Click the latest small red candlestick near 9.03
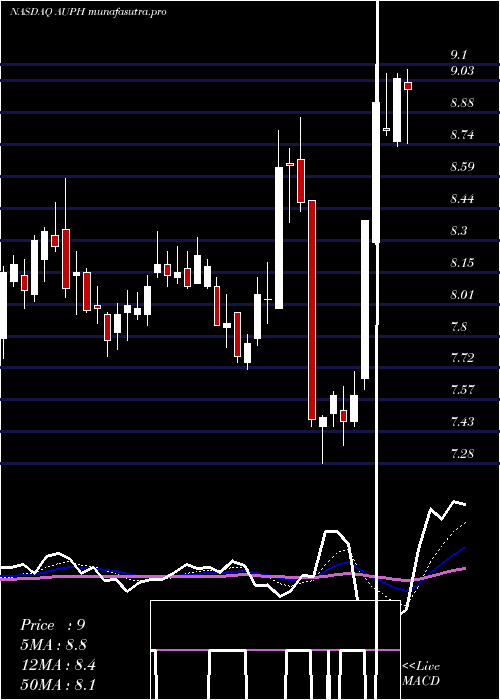500x700 pixels. [408, 86]
